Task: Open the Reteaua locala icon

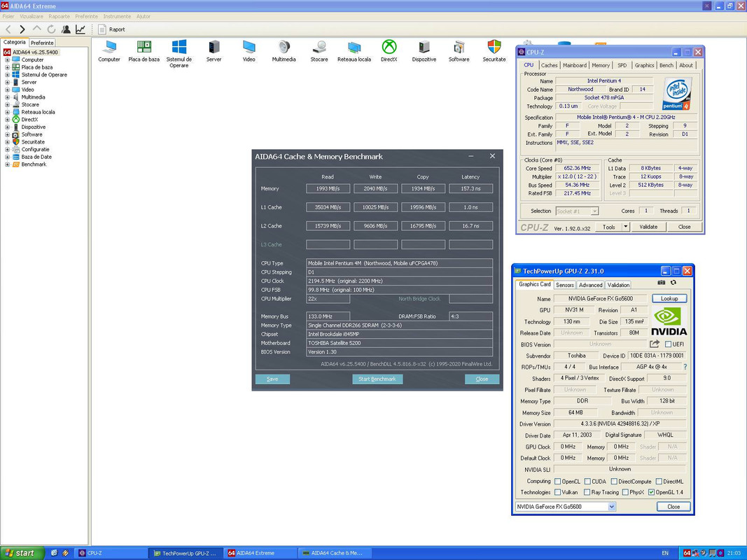Action: click(354, 51)
